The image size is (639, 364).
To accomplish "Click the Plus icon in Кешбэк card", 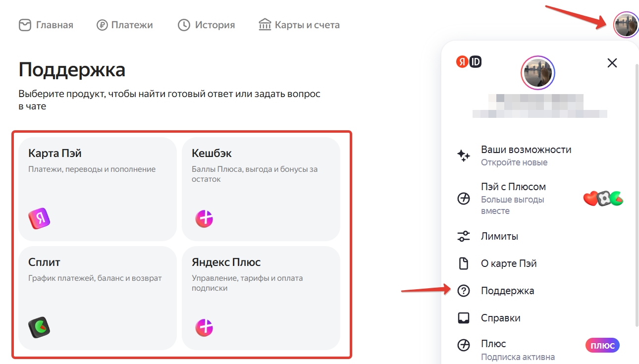I will [204, 218].
